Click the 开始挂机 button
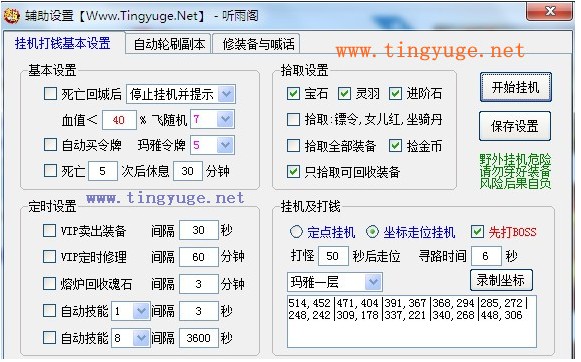 tap(515, 87)
